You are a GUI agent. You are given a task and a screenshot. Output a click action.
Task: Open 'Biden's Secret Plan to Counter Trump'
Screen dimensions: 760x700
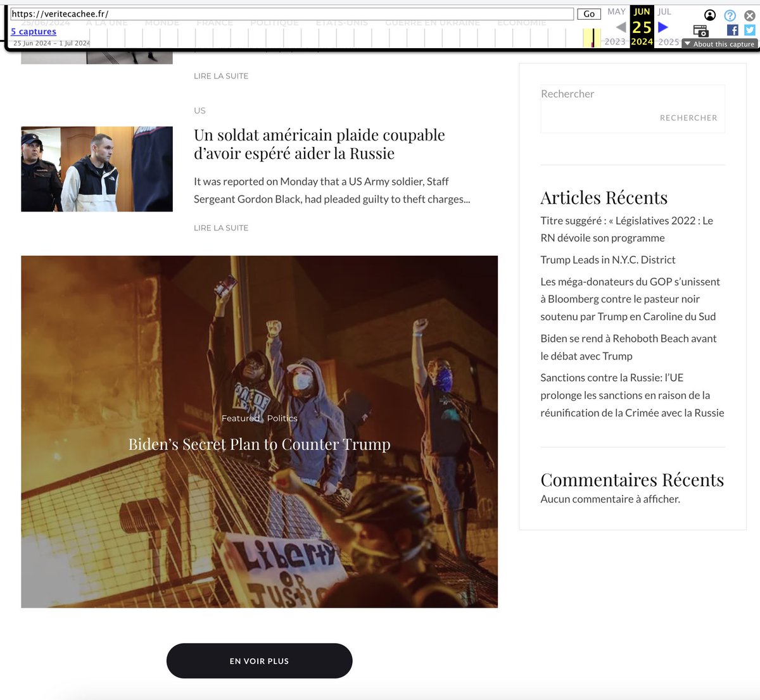(x=259, y=444)
